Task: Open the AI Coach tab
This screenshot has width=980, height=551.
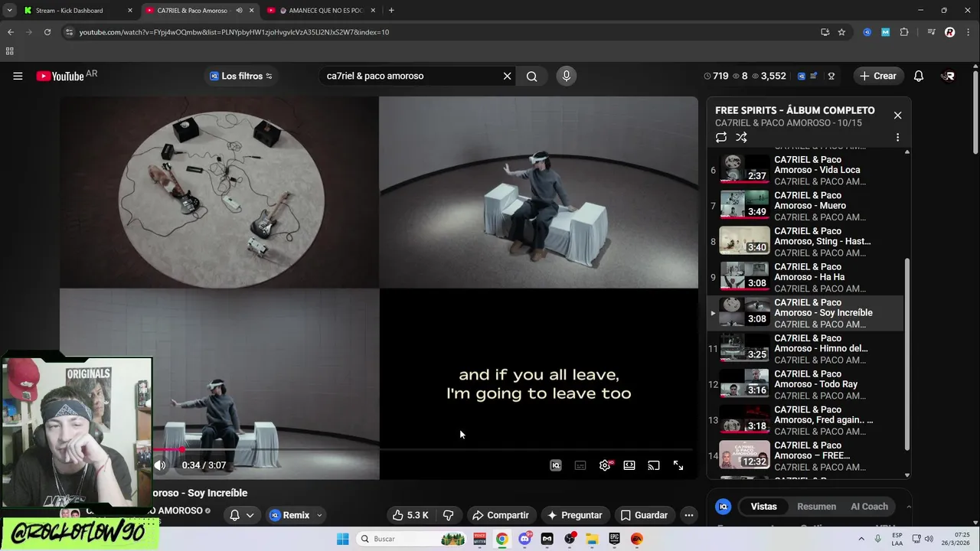Action: 870,507
